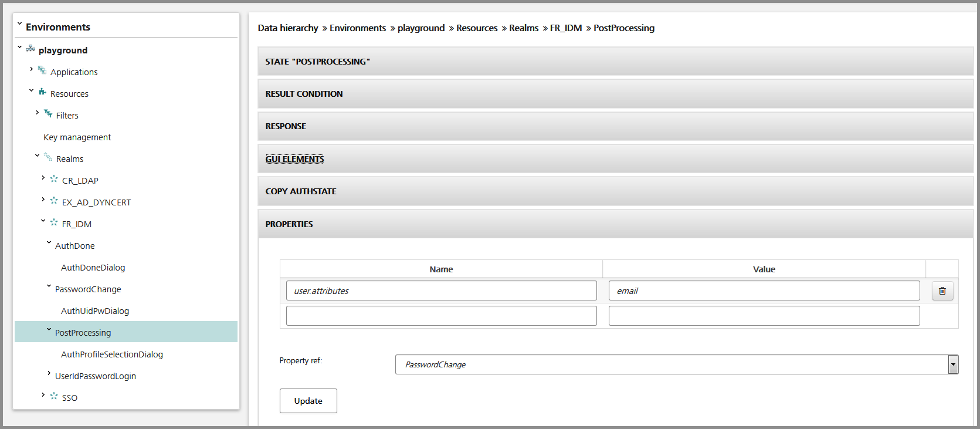This screenshot has width=980, height=429.
Task: Collapse the playground tree node
Action: click(x=19, y=48)
